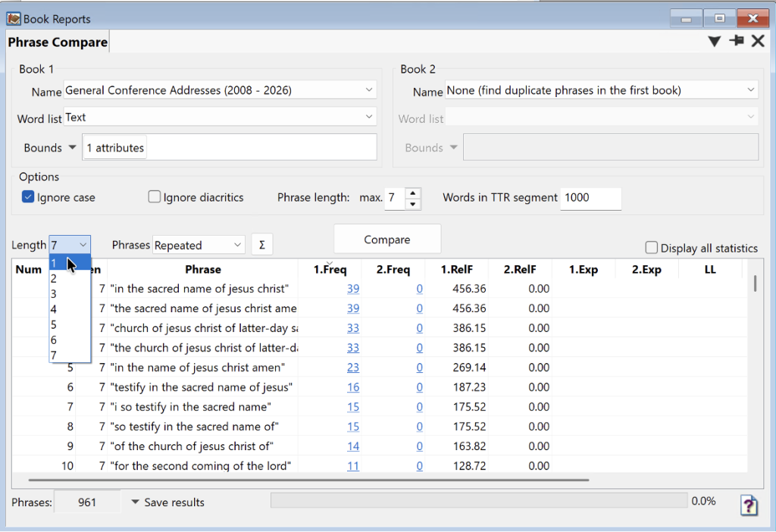Sort by the LL column header
This screenshot has width=776, height=532.
tap(709, 269)
